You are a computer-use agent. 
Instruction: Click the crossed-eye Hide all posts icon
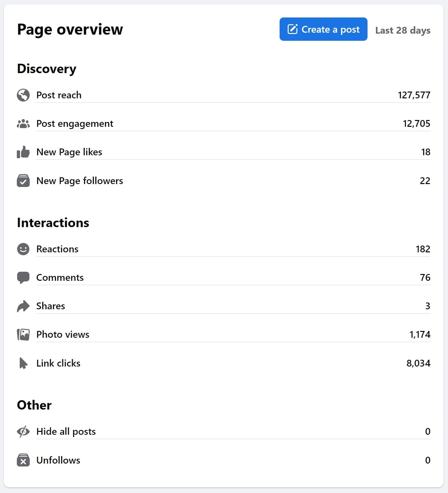tap(23, 432)
